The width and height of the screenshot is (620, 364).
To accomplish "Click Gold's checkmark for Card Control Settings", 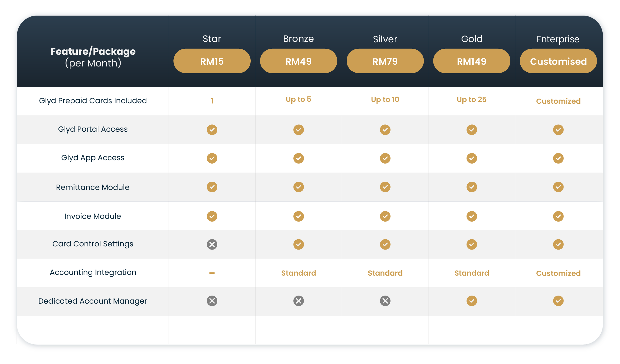I will 472,244.
